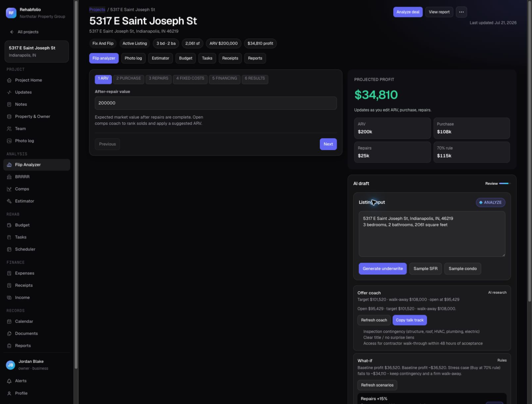Image resolution: width=532 pixels, height=404 pixels.
Task: Open the Estimator tab in the top row
Action: point(161,58)
